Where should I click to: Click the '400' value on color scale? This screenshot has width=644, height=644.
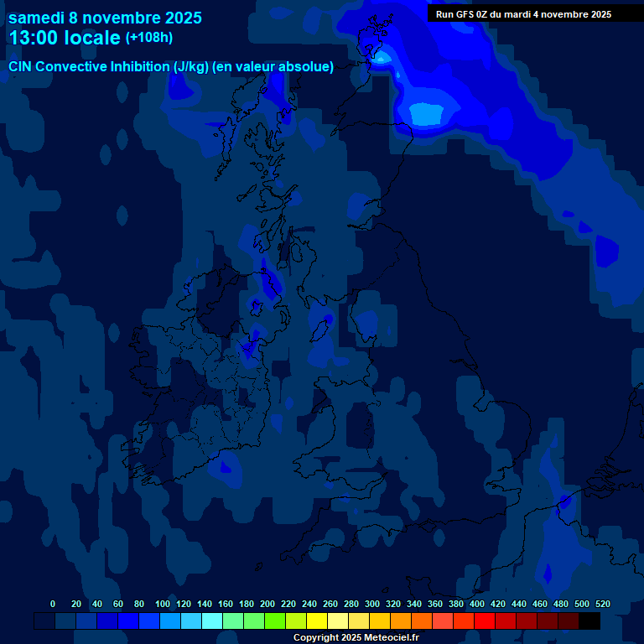477,604
